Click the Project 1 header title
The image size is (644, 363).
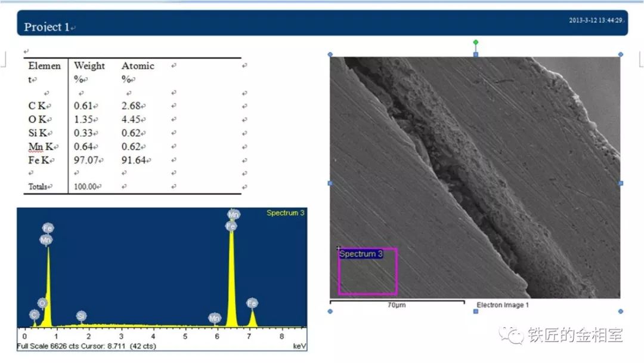[x=47, y=27]
